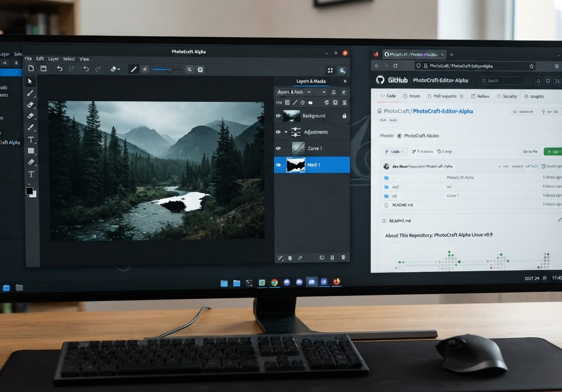Open the File menu in PhotoCraft
Screen dimensions: 562x392
point(28,58)
